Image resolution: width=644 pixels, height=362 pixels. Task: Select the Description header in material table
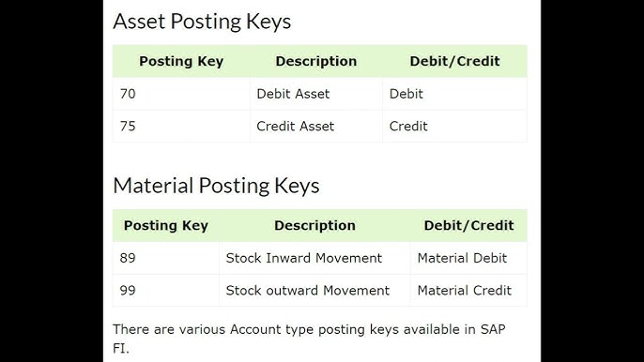pos(314,225)
